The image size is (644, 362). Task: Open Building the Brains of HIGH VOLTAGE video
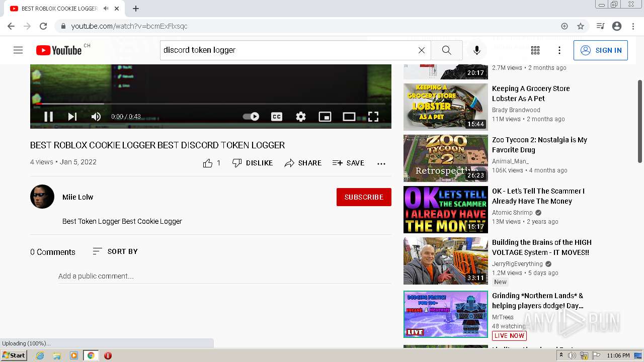(542, 247)
